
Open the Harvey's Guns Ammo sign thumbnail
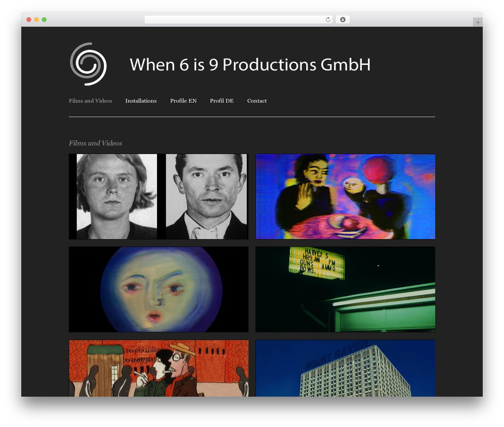point(345,290)
